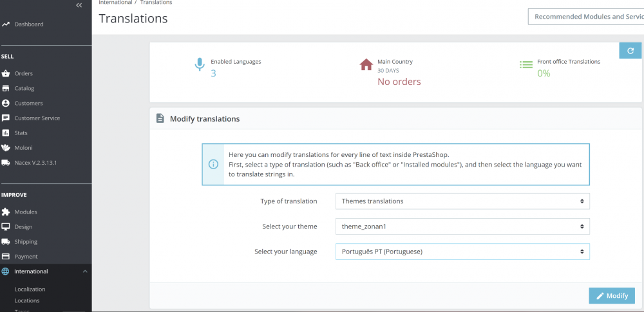Open Nacex V.2.3.13.1 menu item
Viewport: 644px width, 312px height.
pos(35,163)
